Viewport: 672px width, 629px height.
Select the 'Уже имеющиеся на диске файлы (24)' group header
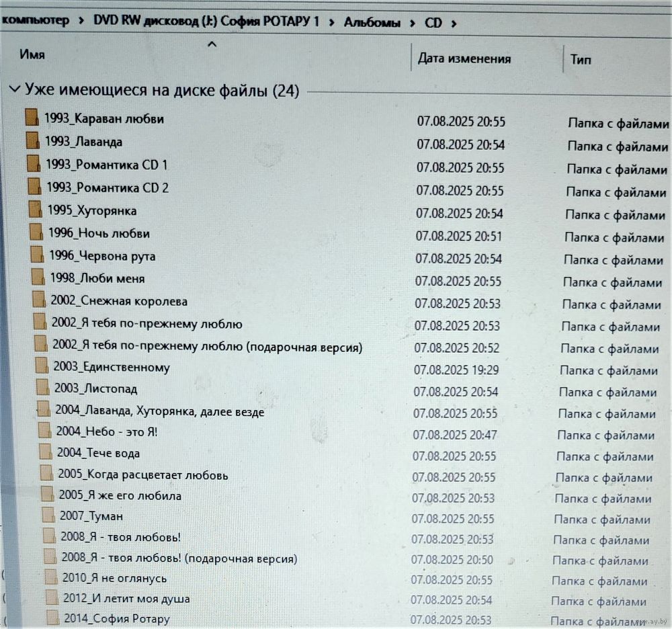162,90
